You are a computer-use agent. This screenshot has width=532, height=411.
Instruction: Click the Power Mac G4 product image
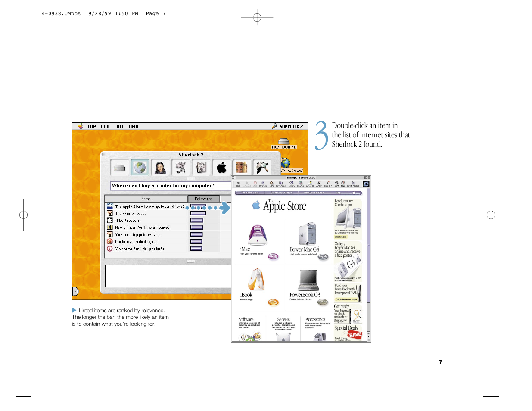pyautogui.click(x=308, y=234)
